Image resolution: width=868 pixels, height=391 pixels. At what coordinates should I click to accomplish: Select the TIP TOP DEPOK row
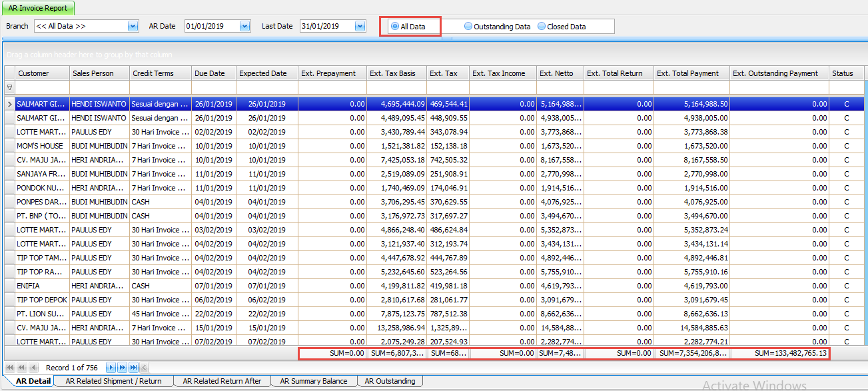point(434,300)
